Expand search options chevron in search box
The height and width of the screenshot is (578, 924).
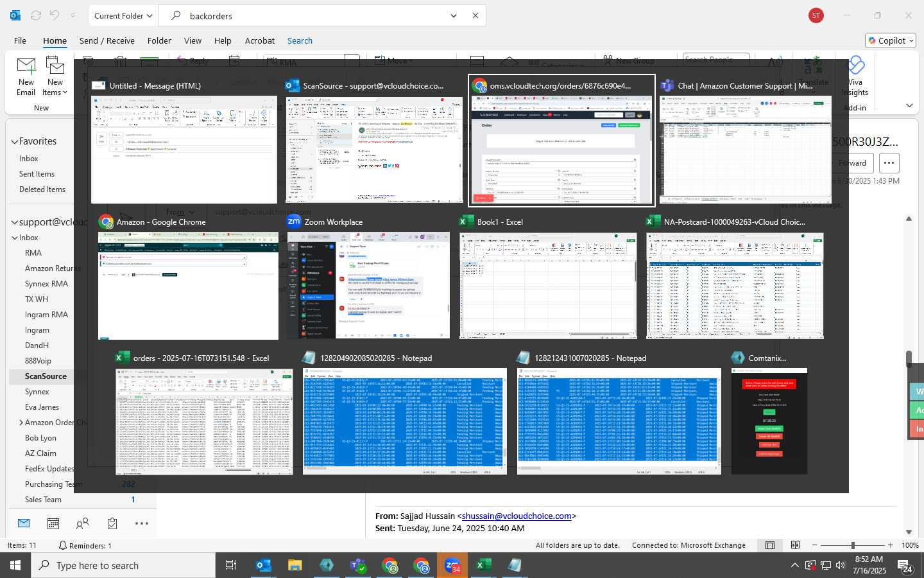[x=454, y=15]
